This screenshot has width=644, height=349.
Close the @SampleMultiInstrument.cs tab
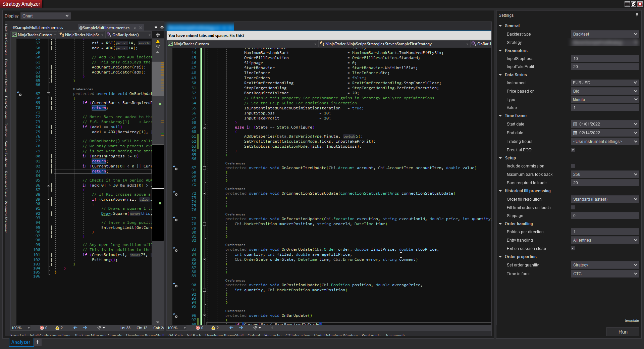coord(141,28)
